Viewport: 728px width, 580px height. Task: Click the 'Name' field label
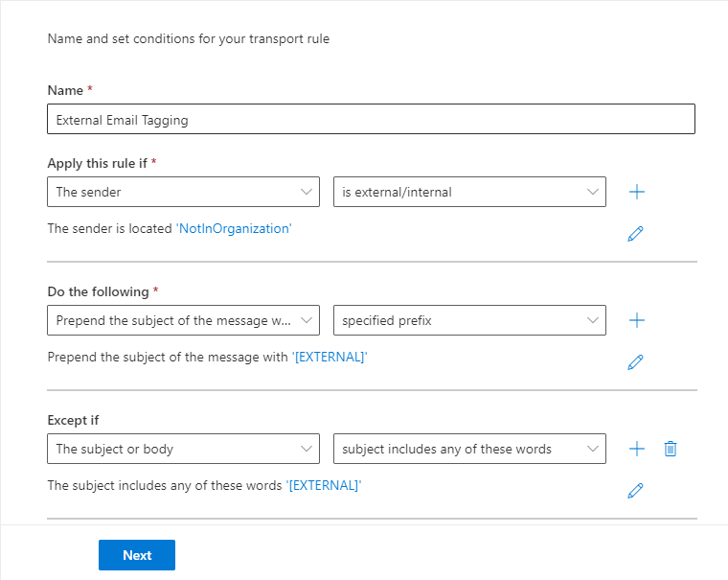[x=65, y=90]
